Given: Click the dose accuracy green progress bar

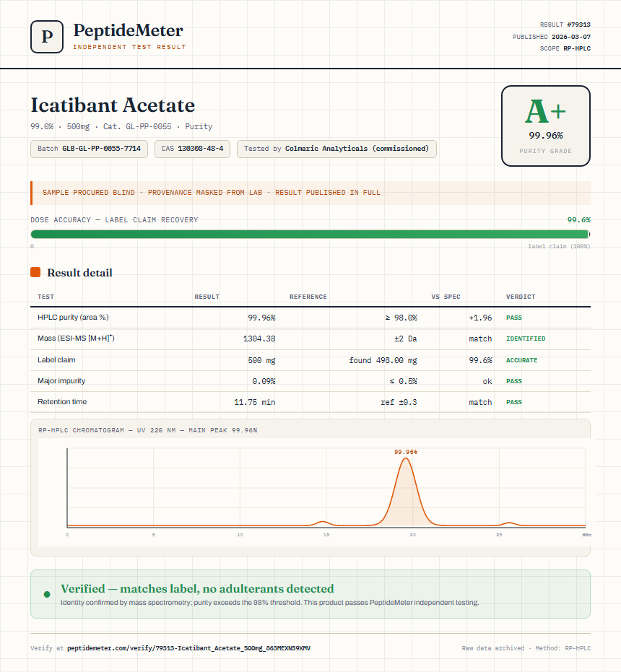Looking at the screenshot, I should 310,234.
